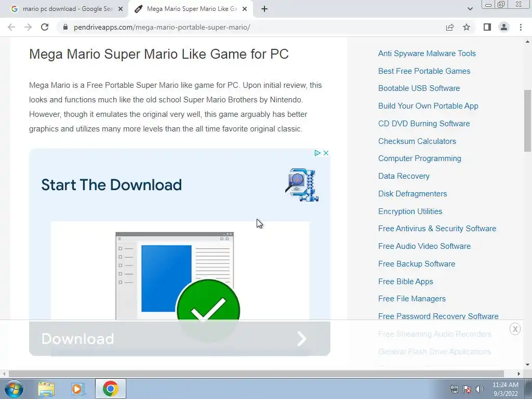The height and width of the screenshot is (399, 532).
Task: Share this page using share icon
Action: point(450,27)
